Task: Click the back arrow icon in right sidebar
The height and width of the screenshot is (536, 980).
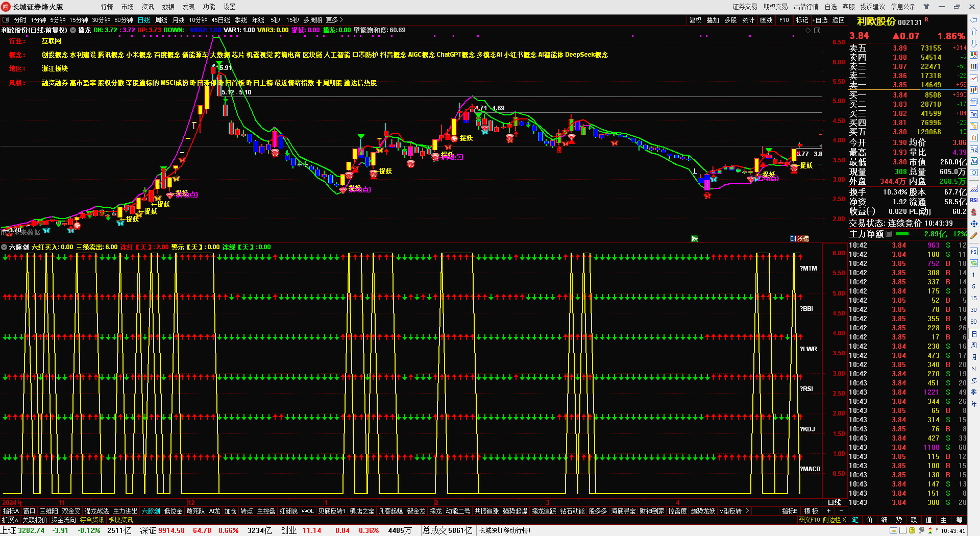Action: (974, 20)
